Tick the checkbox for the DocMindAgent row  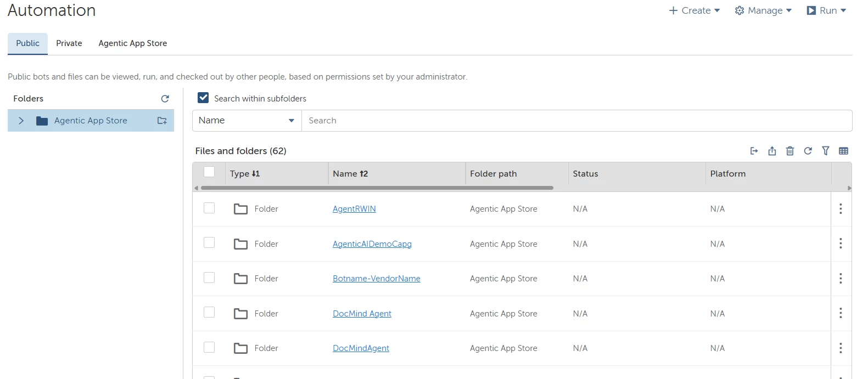pyautogui.click(x=209, y=347)
